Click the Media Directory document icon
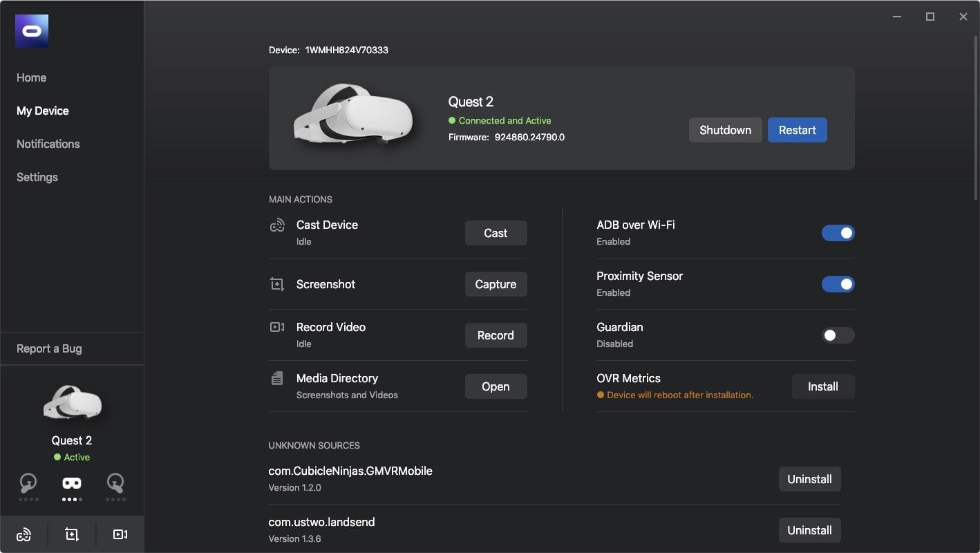The width and height of the screenshot is (980, 553). (x=277, y=378)
